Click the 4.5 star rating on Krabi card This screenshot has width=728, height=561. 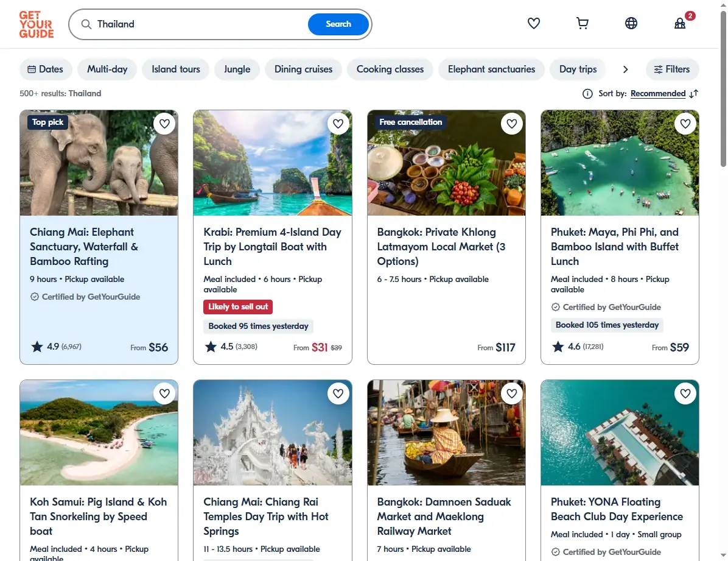click(x=231, y=347)
